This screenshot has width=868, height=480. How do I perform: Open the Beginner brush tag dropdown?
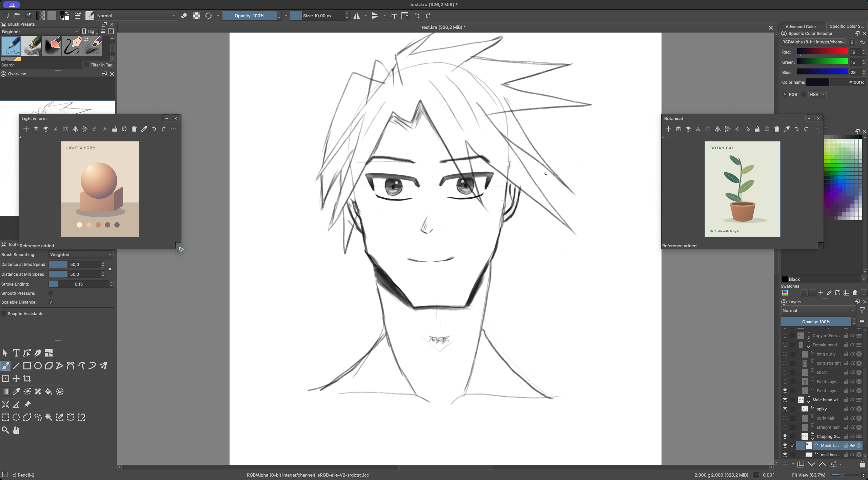pos(40,32)
